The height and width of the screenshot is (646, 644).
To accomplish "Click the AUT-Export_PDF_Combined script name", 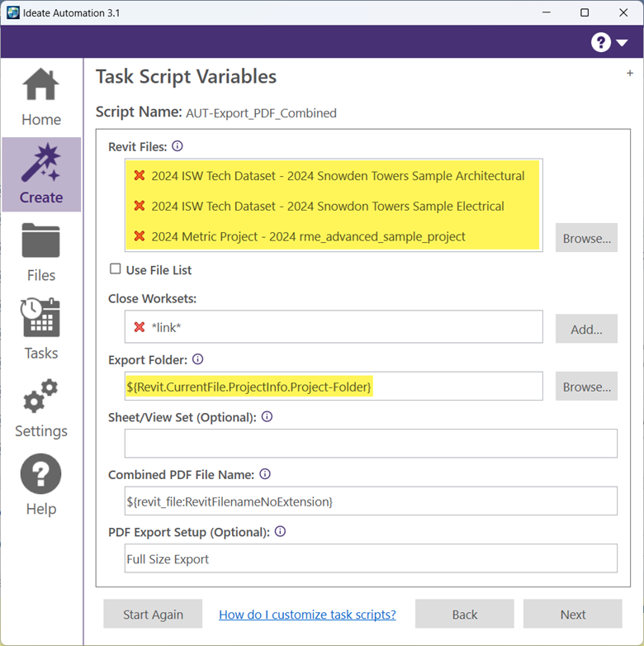I will click(261, 113).
